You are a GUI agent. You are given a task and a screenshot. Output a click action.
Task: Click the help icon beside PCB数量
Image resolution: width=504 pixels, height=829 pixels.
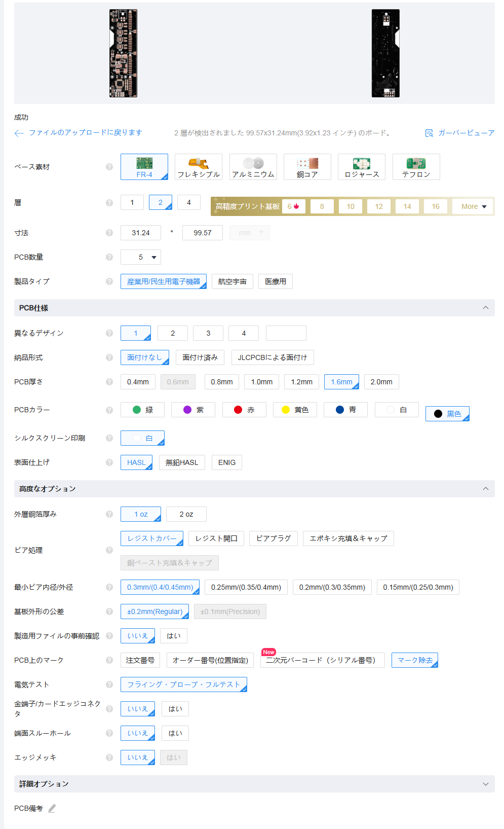[x=109, y=257]
